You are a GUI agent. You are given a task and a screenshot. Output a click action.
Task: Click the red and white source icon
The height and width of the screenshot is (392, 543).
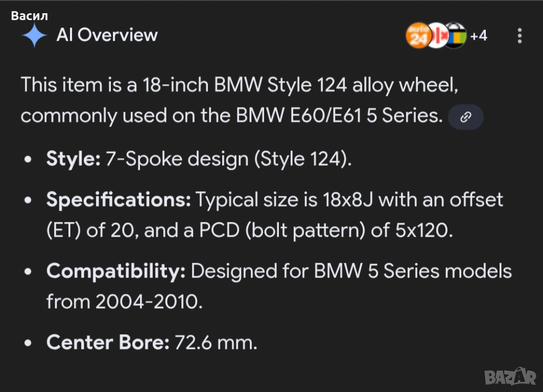click(x=437, y=35)
